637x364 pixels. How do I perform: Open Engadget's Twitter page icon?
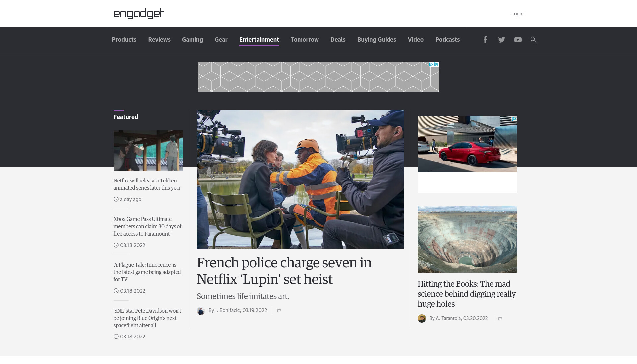pos(501,40)
